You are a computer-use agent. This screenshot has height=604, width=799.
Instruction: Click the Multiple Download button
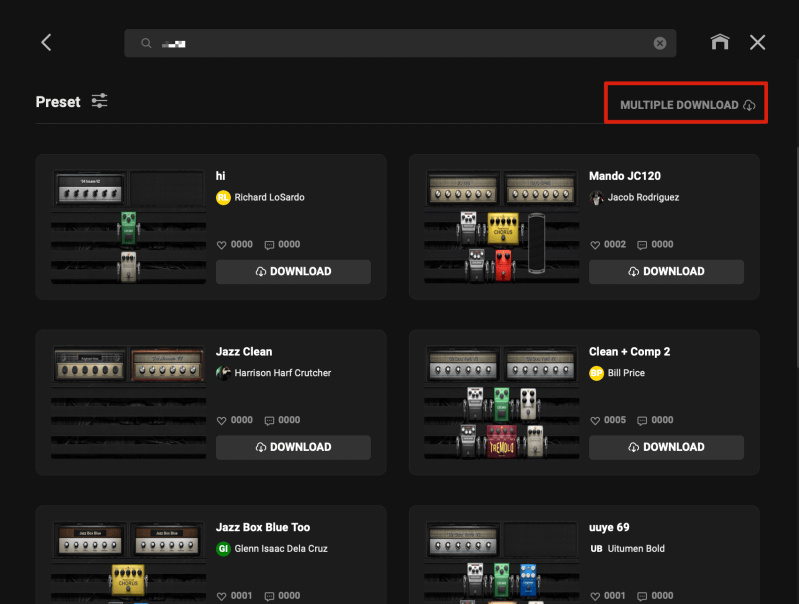click(x=687, y=105)
